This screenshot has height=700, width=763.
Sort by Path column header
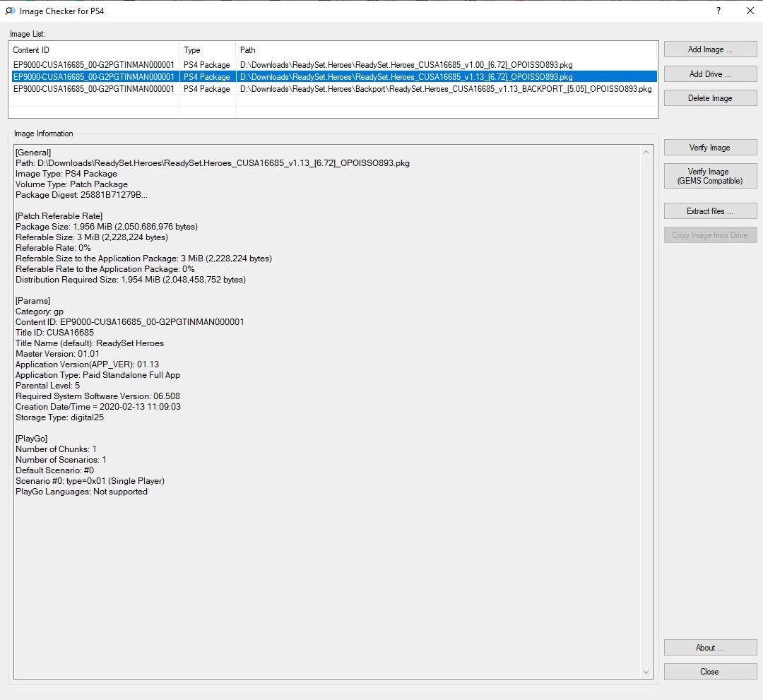coord(446,50)
